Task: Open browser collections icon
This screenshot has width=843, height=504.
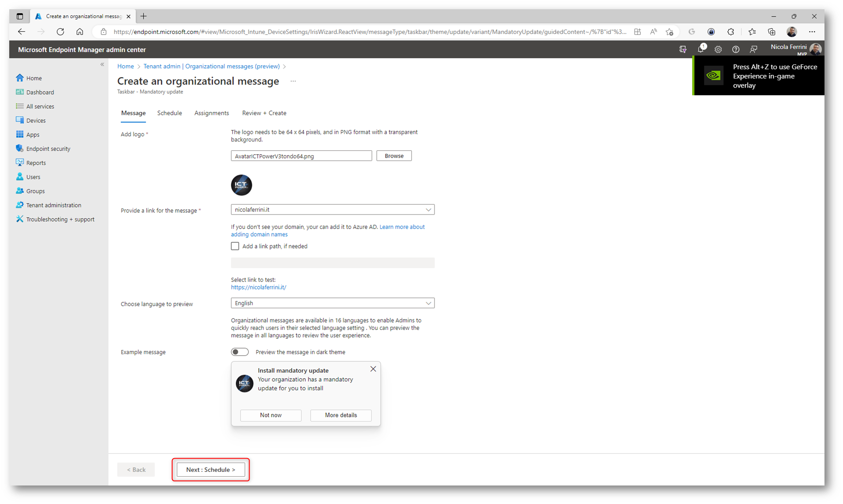Action: (772, 32)
